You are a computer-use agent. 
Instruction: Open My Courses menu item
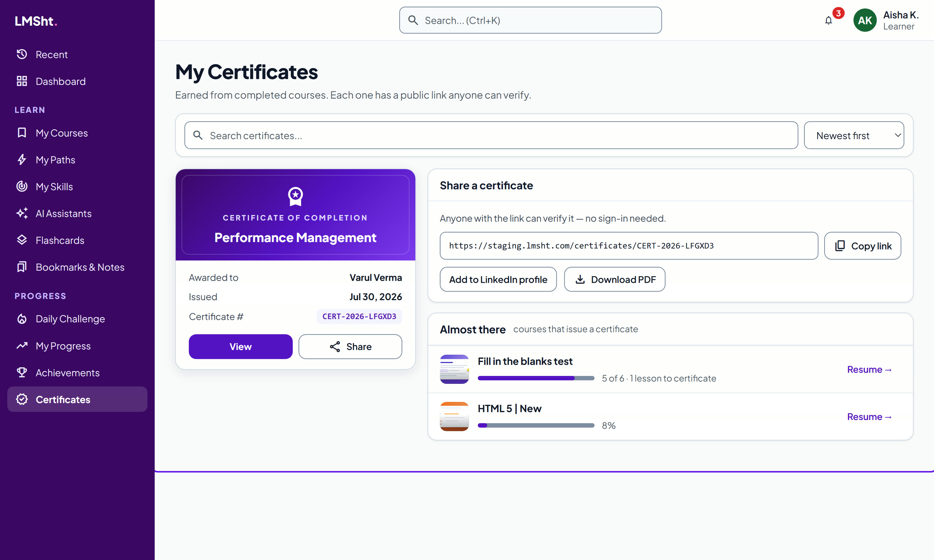(x=77, y=133)
